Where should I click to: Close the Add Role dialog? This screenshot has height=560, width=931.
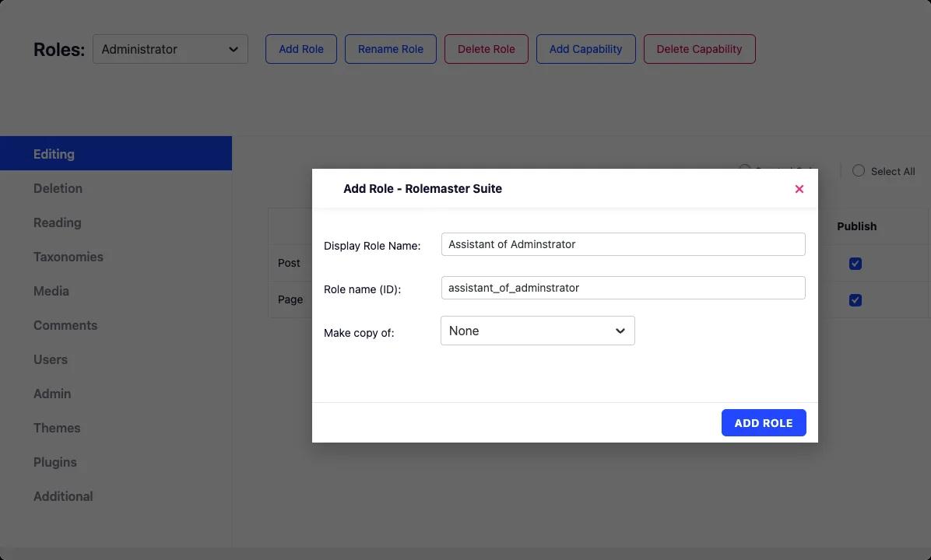(x=799, y=189)
